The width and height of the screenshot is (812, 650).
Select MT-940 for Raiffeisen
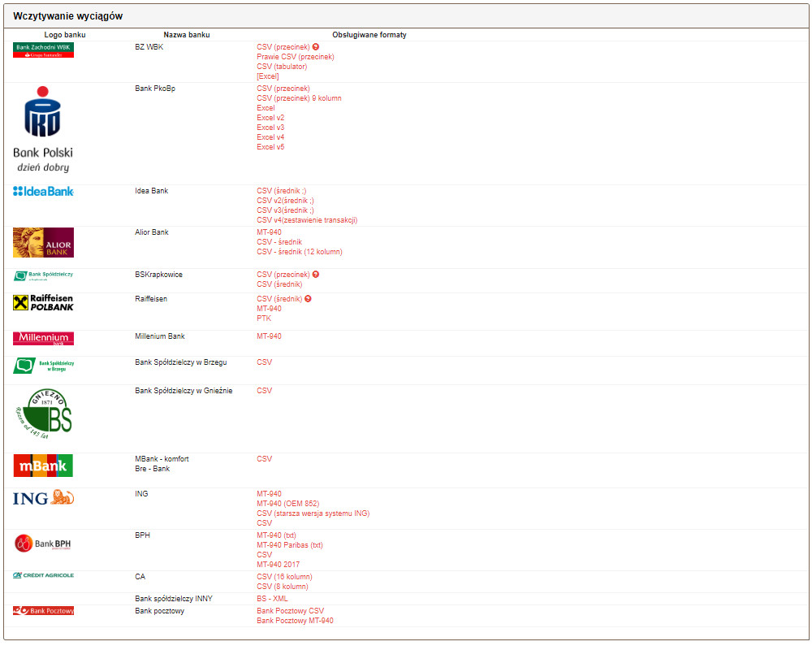[x=270, y=309]
